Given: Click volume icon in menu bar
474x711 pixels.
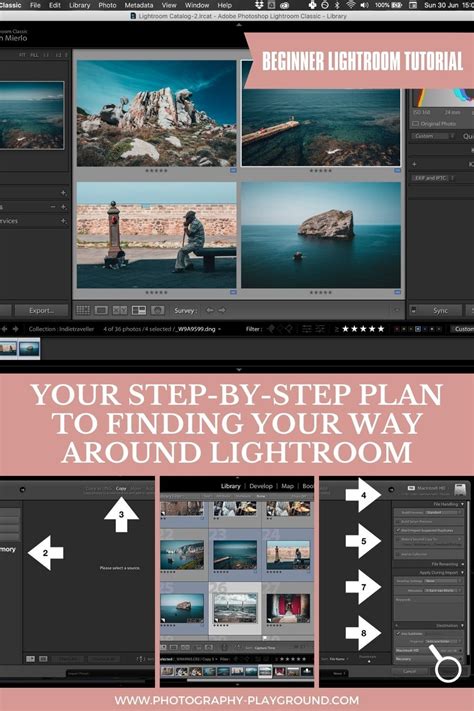Looking at the screenshot, I should 364,5.
